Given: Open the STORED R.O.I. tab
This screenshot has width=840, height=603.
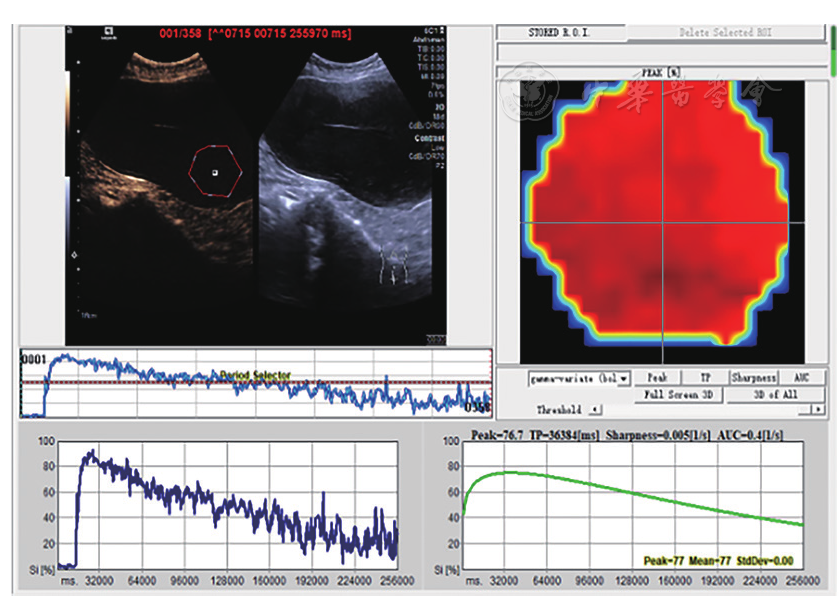Looking at the screenshot, I should (x=560, y=33).
